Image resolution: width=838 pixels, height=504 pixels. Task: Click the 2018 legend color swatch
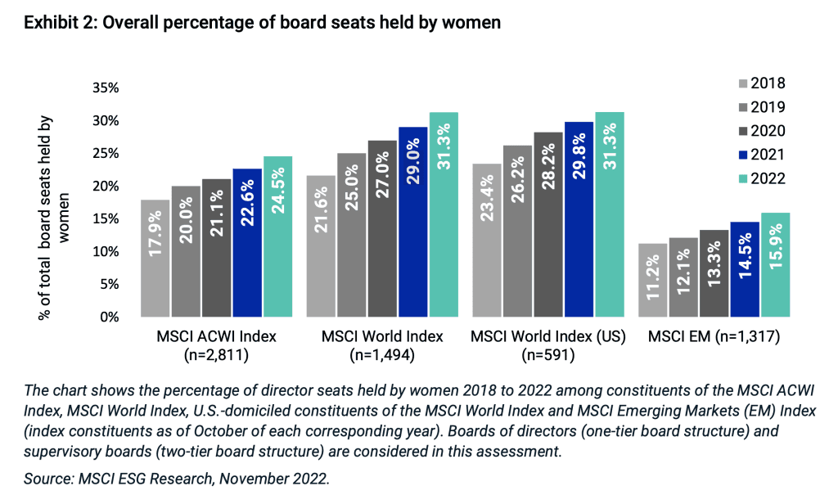click(743, 83)
